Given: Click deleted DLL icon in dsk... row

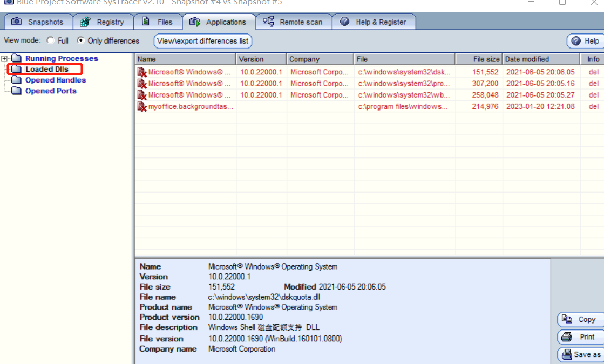Looking at the screenshot, I should tap(142, 72).
